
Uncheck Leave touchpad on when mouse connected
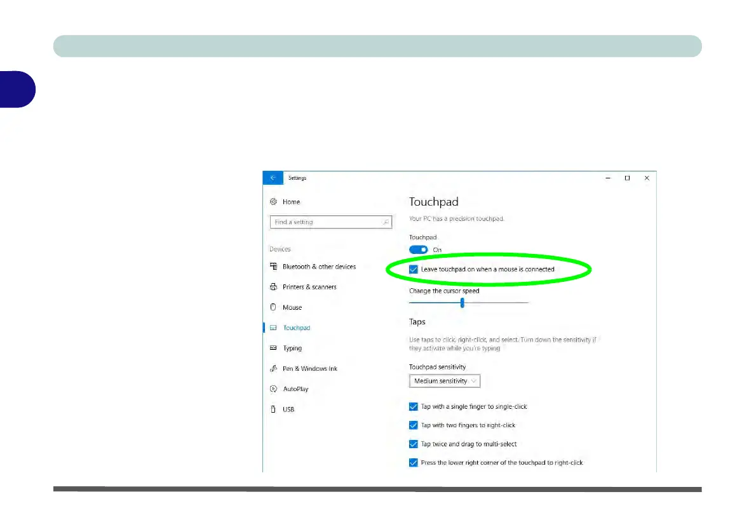pos(413,269)
